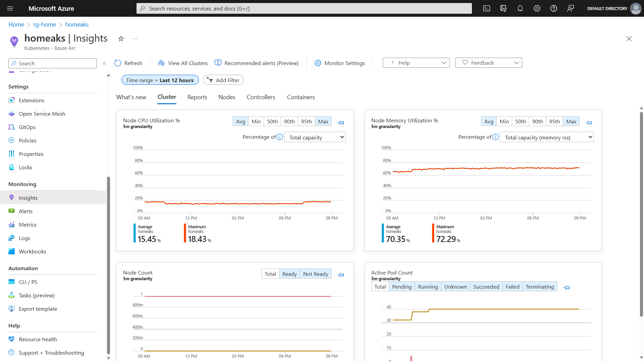Click info icon beside CPU Percentage of

pos(280,137)
